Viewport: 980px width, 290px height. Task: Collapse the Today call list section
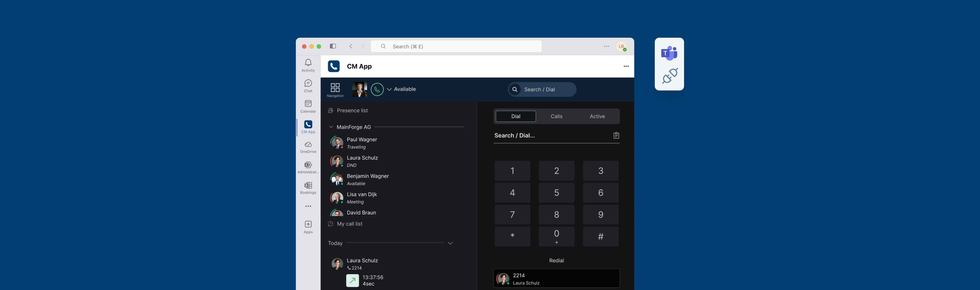(x=450, y=243)
